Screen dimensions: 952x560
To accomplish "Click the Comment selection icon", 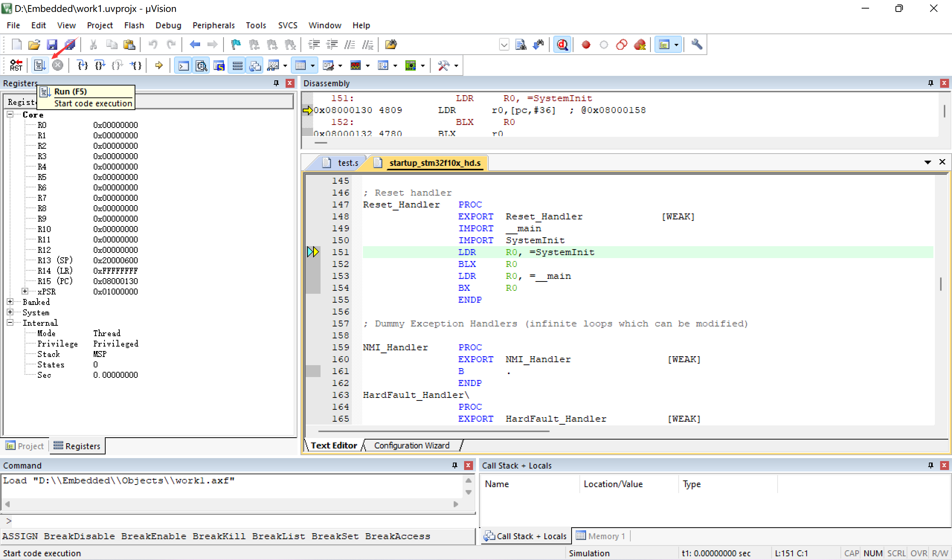I will 350,45.
